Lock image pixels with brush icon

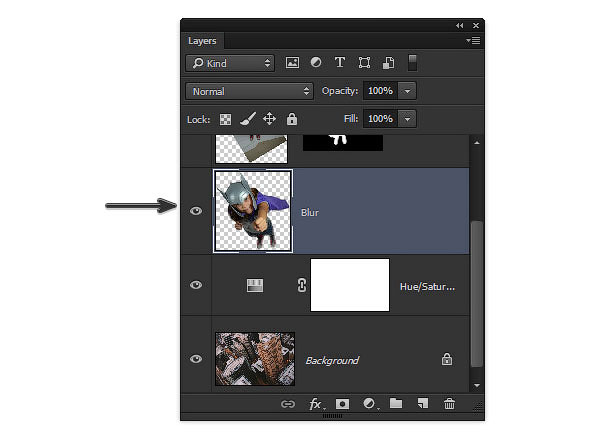pyautogui.click(x=248, y=119)
